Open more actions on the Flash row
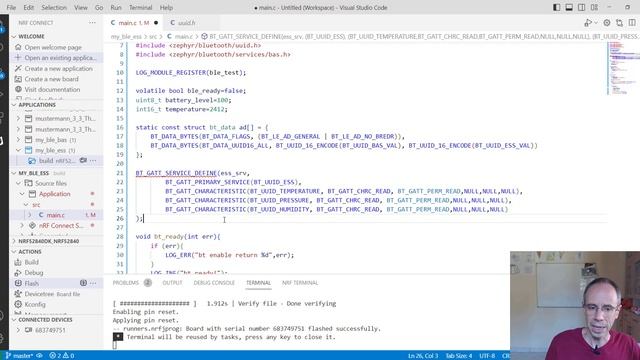 [x=93, y=283]
